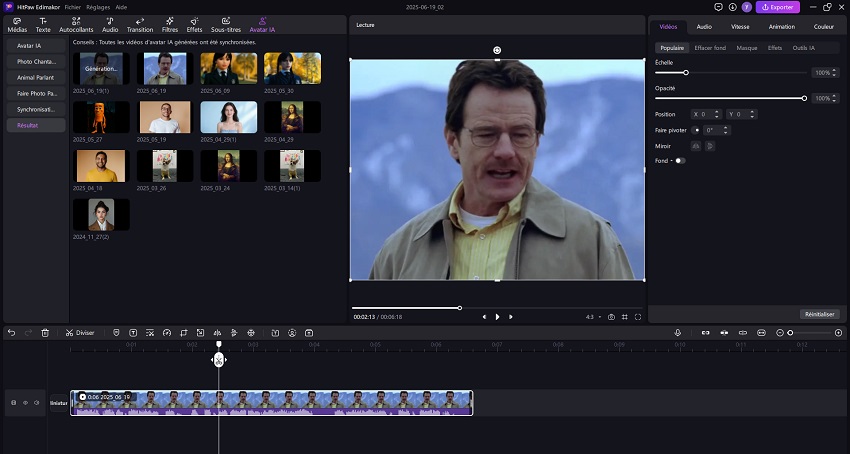This screenshot has width=850, height=454.
Task: Switch to the Couleur tab
Action: [823, 27]
